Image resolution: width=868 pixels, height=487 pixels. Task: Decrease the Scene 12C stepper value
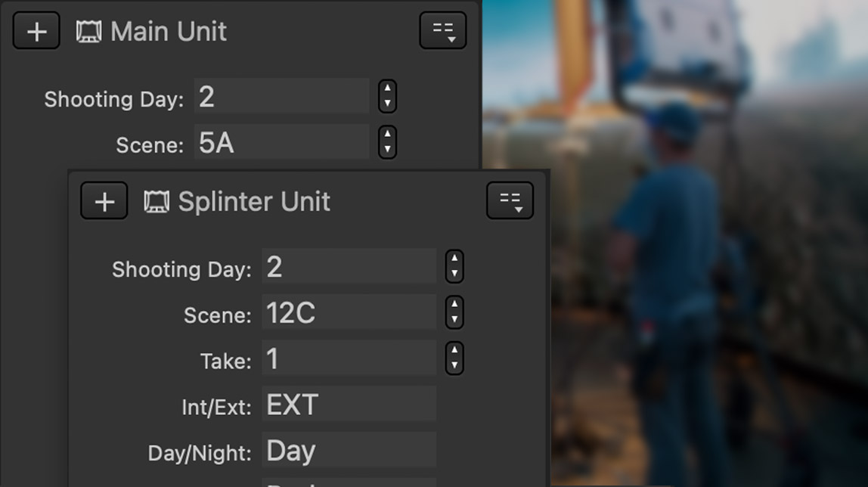[454, 320]
